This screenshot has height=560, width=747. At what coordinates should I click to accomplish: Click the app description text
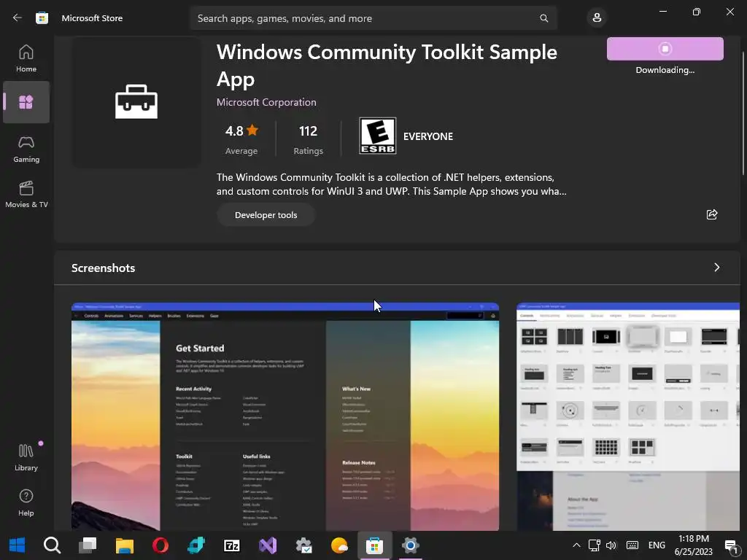click(x=391, y=184)
